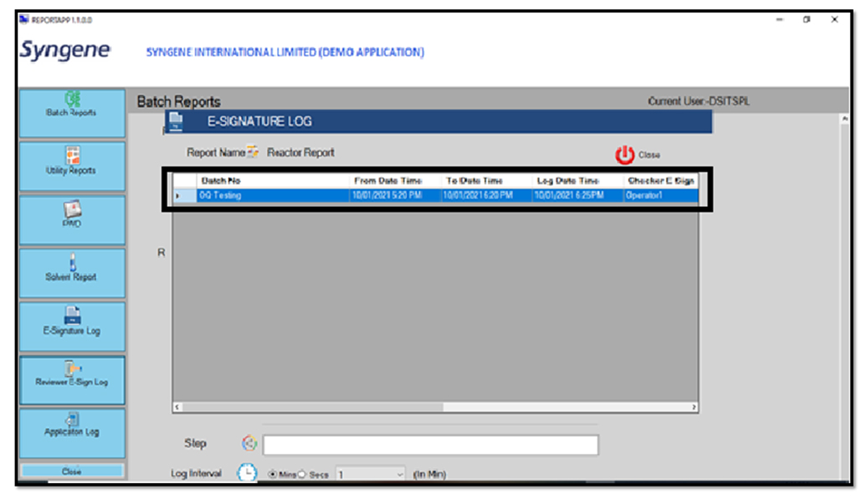Click the Log Interval clock icon
The height and width of the screenshot is (500, 868).
tap(247, 473)
